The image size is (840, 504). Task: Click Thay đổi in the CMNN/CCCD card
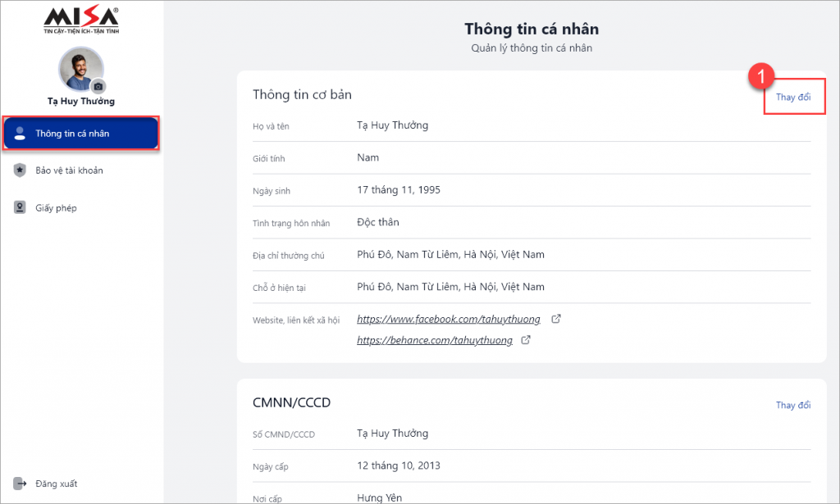click(x=793, y=405)
